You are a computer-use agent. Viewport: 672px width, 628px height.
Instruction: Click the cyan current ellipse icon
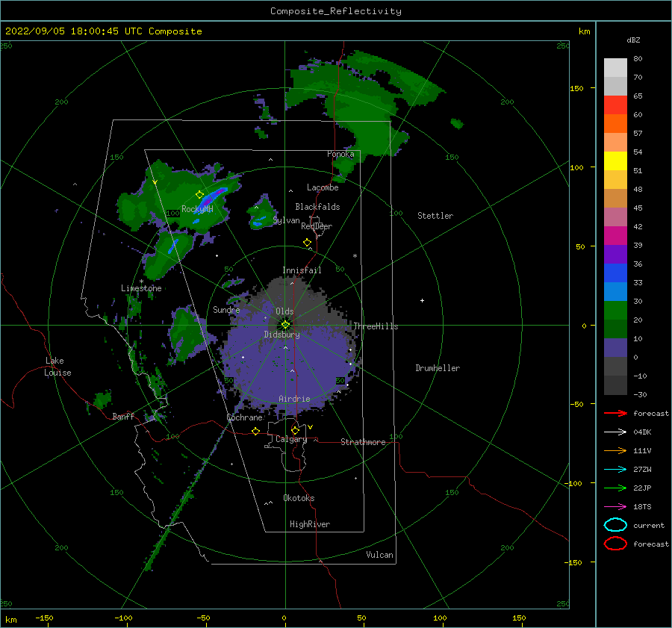(615, 525)
